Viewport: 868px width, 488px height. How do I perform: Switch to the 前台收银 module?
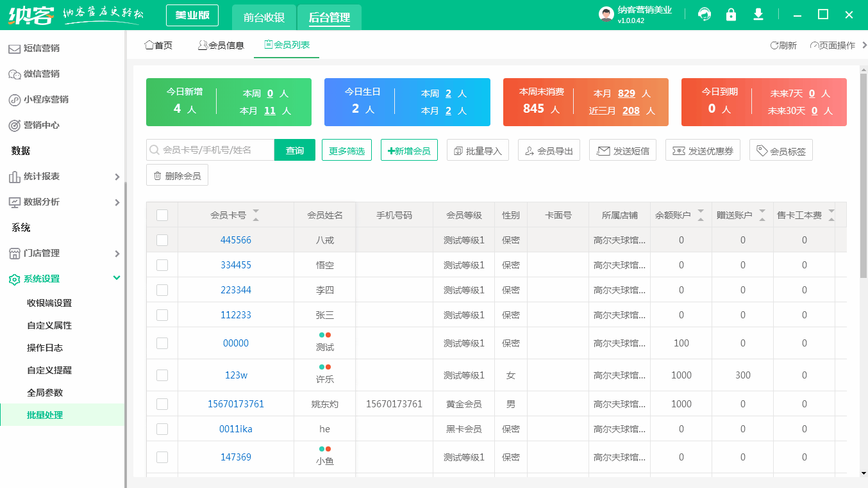(x=263, y=18)
